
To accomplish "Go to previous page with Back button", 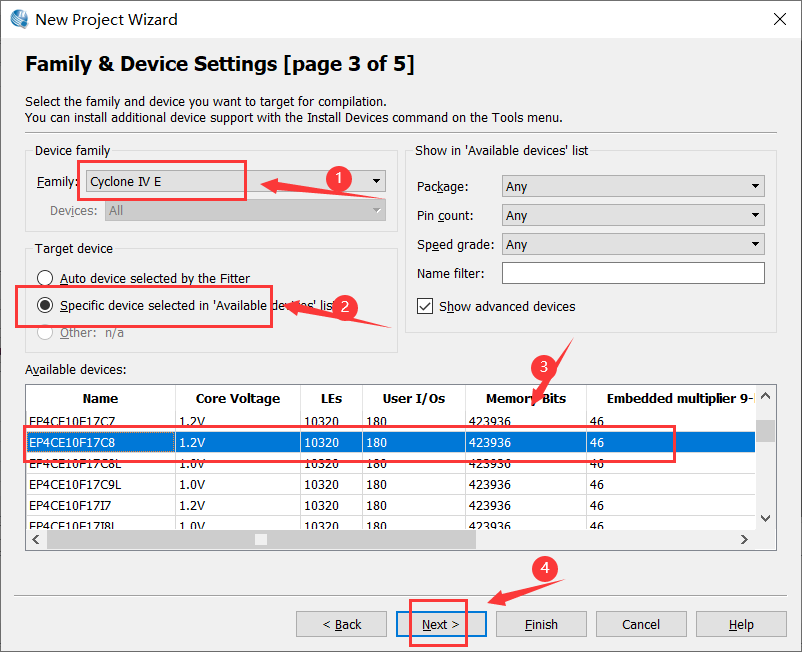I will click(342, 624).
